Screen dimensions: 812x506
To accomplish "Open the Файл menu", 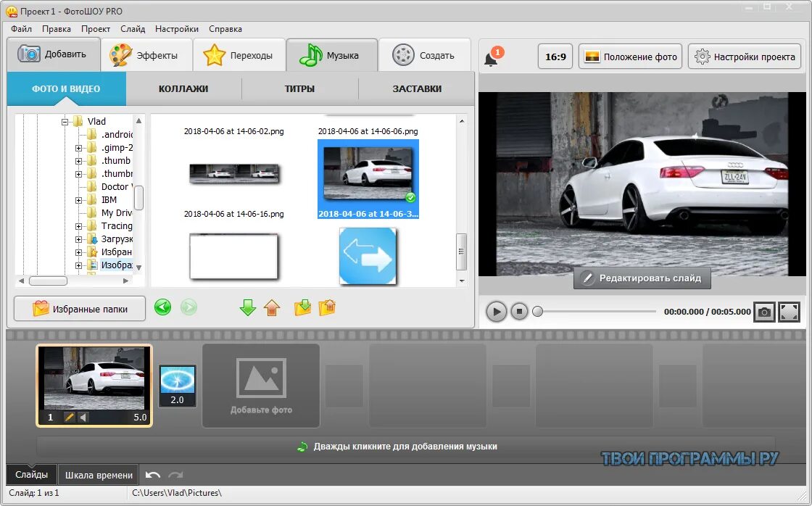I will (21, 29).
